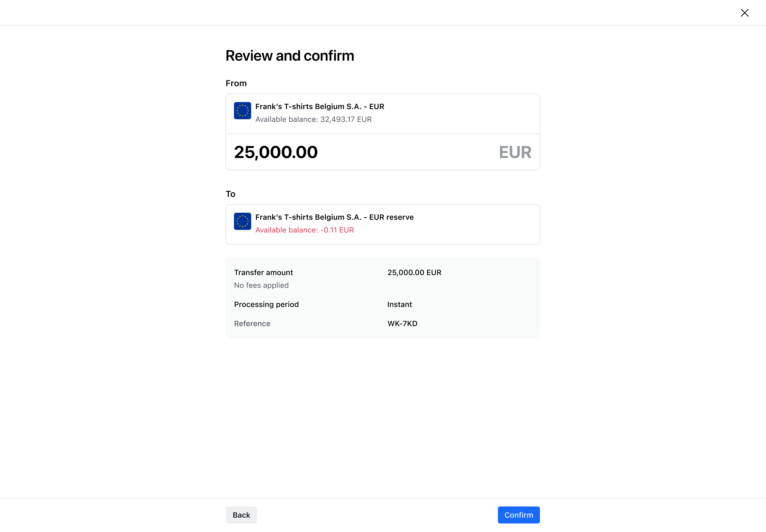Close the review dialog with the X icon
The width and height of the screenshot is (766, 532).
(x=744, y=13)
